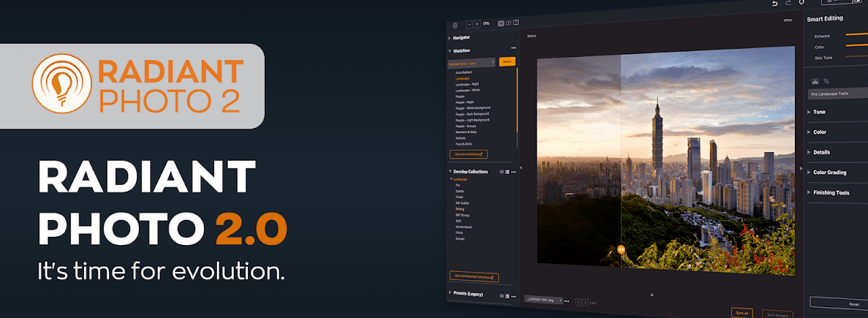Click the redo arrow icon
The image size is (868, 318).
pos(789,3)
